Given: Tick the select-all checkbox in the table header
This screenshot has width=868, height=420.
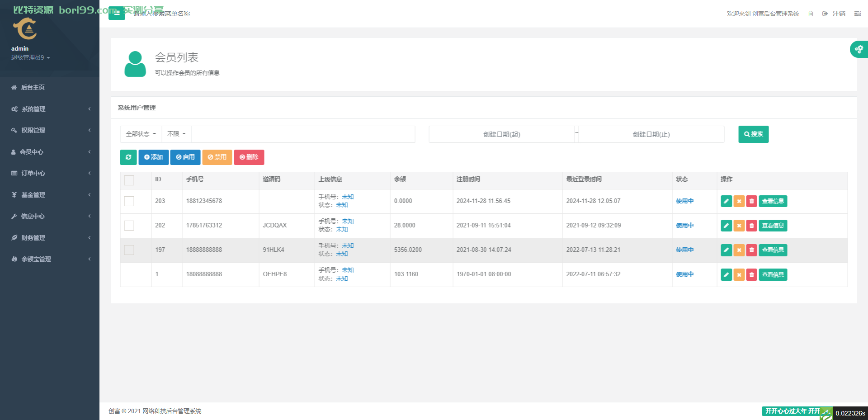Looking at the screenshot, I should 129,180.
